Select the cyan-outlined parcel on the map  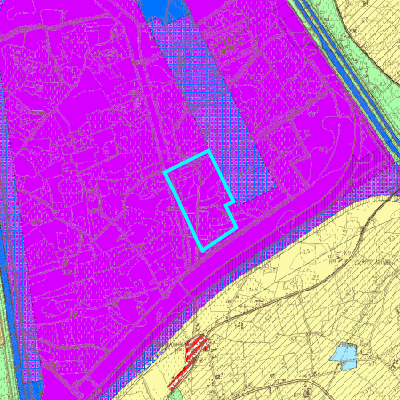pos(200,200)
